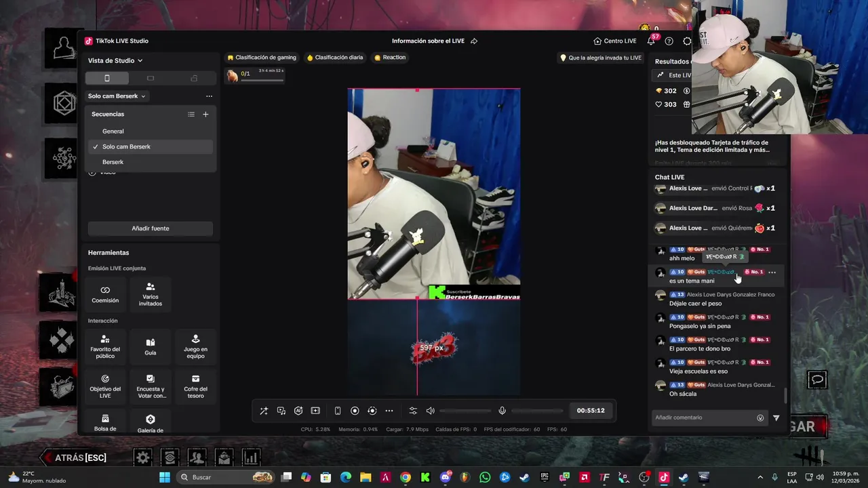This screenshot has height=488, width=868.
Task: Open Bolsa de tool
Action: pyautogui.click(x=105, y=422)
